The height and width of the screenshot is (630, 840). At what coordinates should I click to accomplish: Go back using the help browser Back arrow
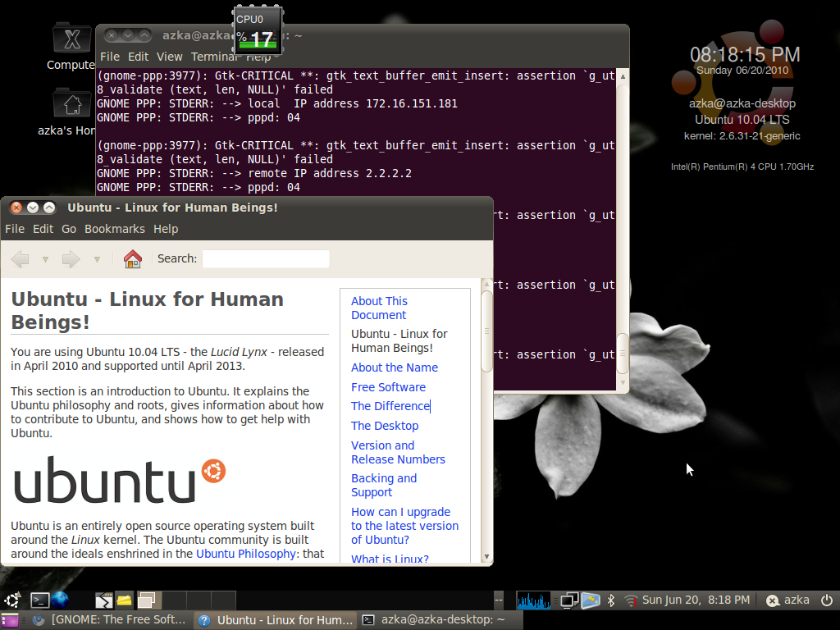click(21, 259)
